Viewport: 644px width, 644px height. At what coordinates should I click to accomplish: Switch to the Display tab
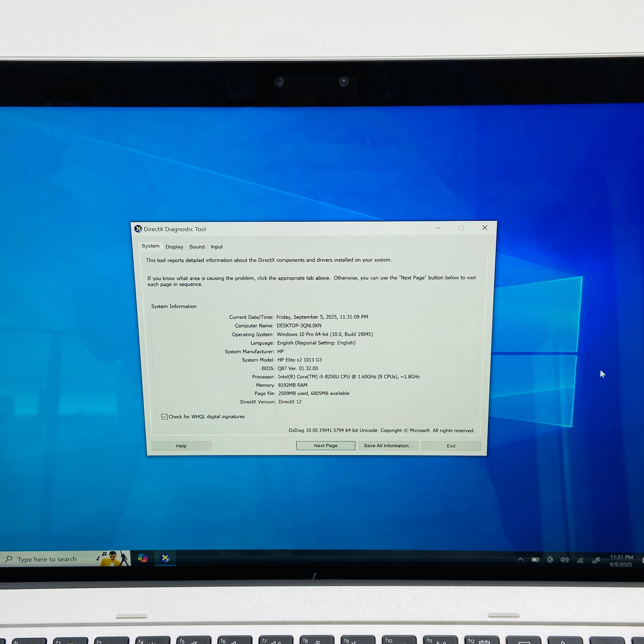(174, 247)
